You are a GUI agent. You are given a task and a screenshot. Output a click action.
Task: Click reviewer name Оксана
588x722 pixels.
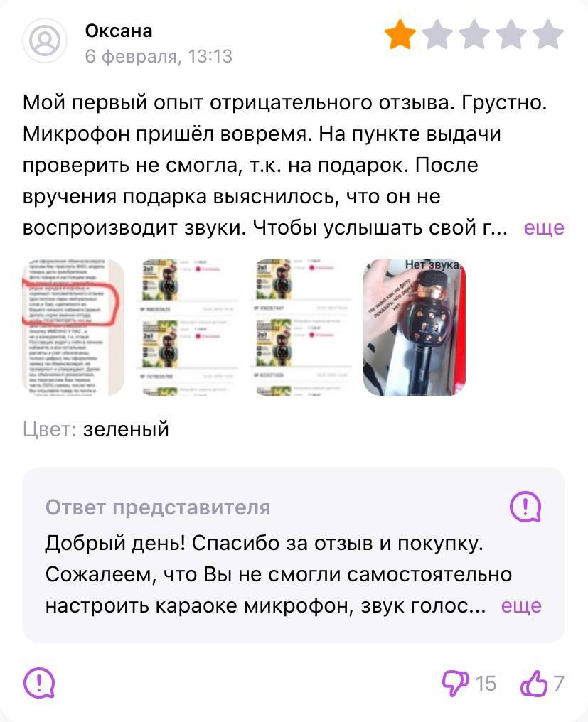click(119, 31)
